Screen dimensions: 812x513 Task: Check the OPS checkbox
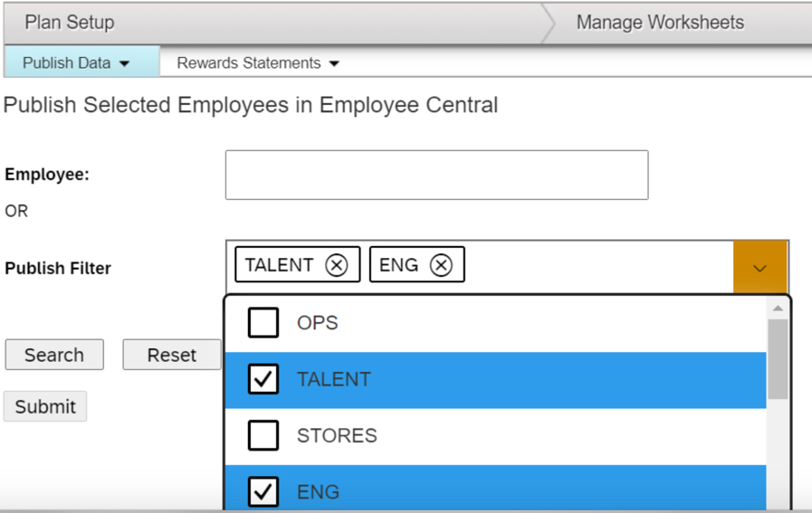pos(263,323)
